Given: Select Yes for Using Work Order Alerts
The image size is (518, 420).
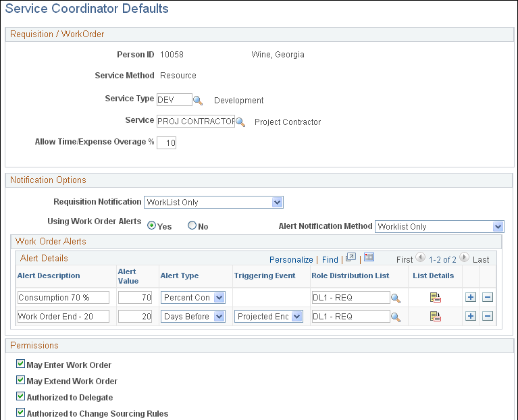Looking at the screenshot, I should 152,226.
